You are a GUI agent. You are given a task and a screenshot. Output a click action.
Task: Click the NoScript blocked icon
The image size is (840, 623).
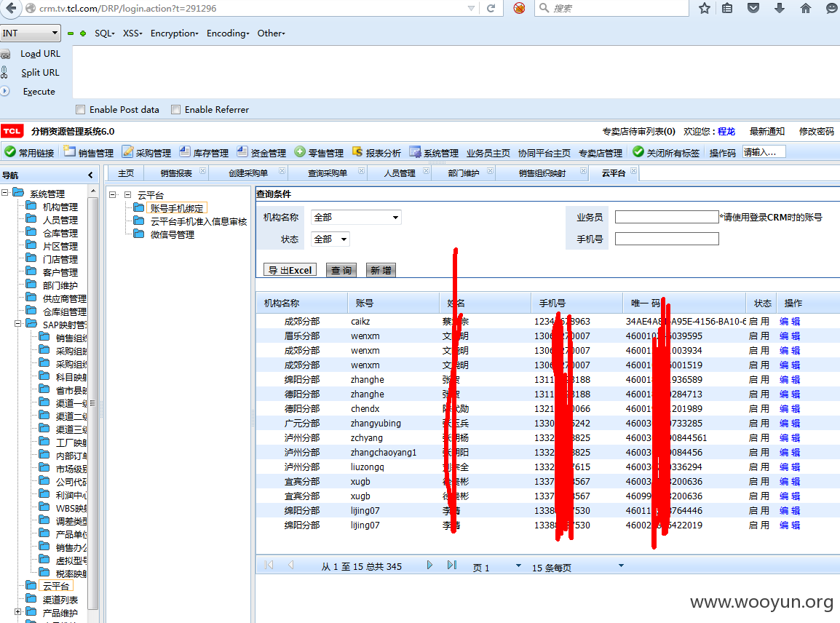click(x=519, y=8)
